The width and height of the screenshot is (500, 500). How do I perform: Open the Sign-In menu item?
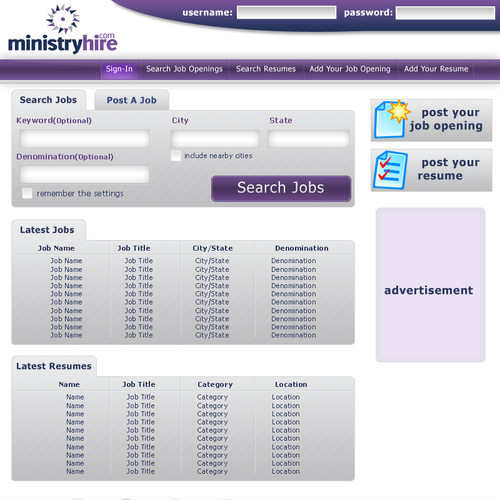pos(119,69)
